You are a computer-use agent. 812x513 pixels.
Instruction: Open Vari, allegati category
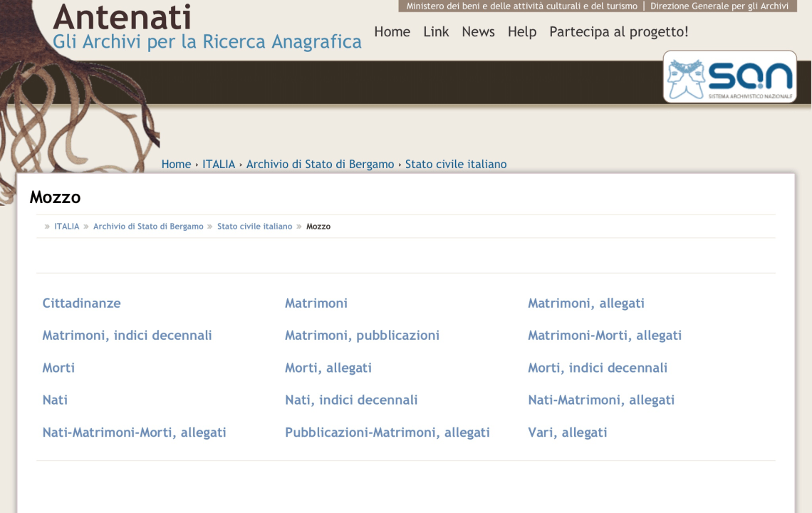point(567,432)
